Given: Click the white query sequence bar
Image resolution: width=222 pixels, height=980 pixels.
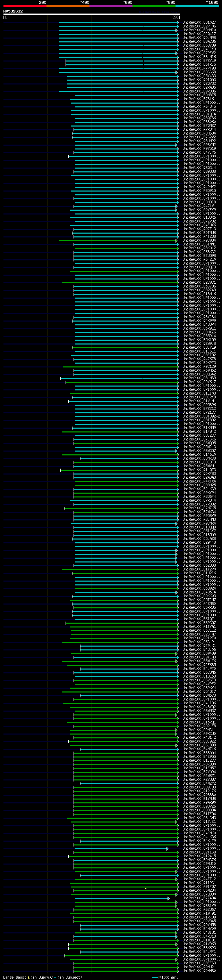Looking at the screenshot, I should [x=92, y=14].
